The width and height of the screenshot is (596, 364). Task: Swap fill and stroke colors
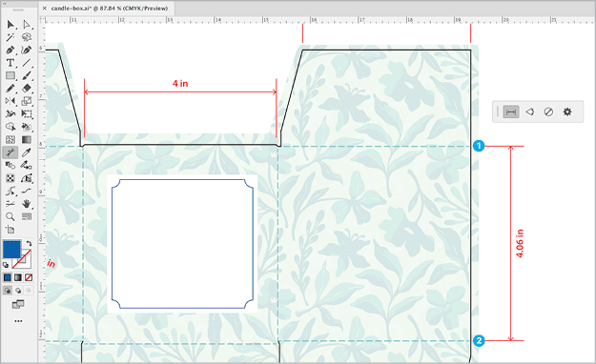[29, 244]
